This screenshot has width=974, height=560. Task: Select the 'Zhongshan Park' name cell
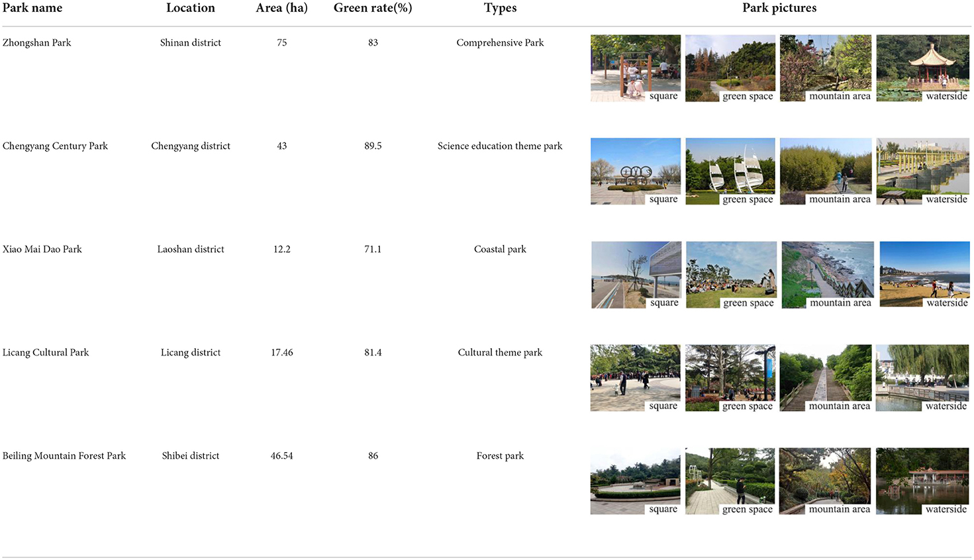point(36,42)
